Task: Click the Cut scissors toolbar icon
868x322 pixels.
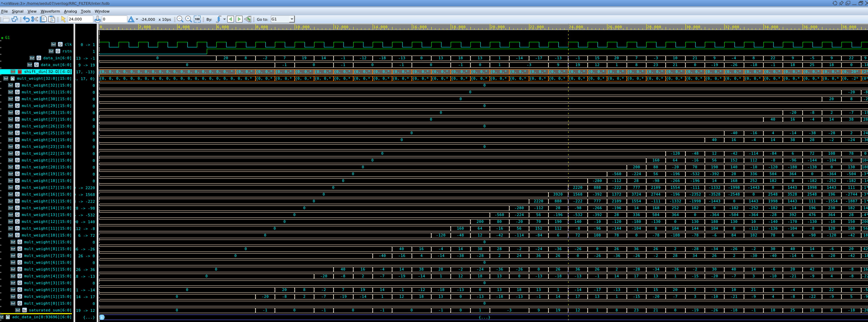Action: [34, 19]
